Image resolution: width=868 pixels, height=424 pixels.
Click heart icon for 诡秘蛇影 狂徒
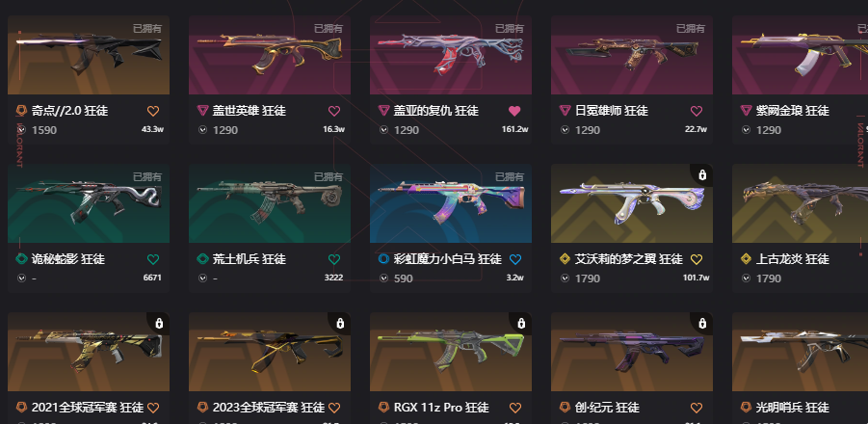click(153, 259)
